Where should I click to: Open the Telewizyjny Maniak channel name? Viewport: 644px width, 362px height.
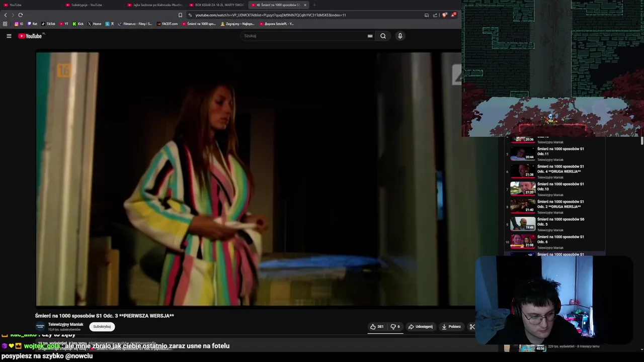pyautogui.click(x=65, y=325)
